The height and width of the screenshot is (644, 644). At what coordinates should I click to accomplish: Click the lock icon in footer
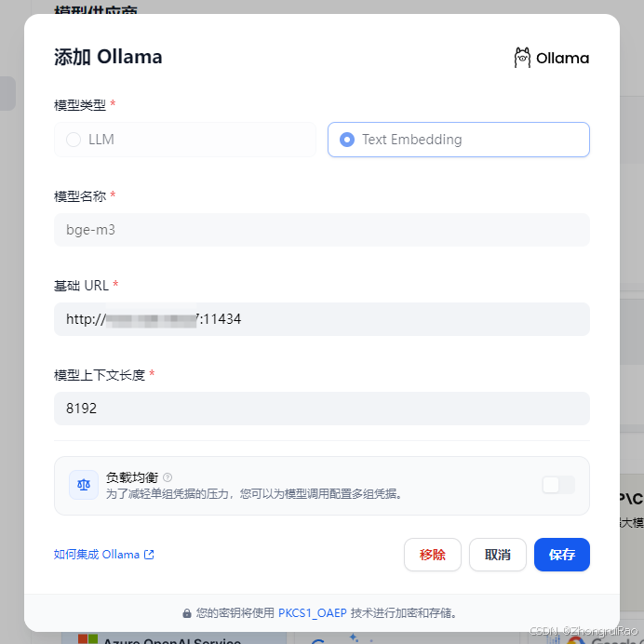click(187, 613)
